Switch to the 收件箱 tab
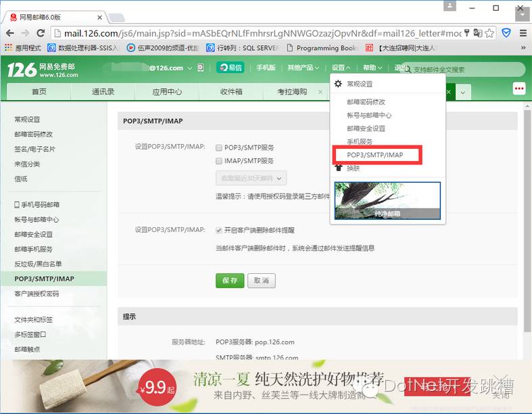Viewport: 532px width, 414px height. (x=231, y=92)
